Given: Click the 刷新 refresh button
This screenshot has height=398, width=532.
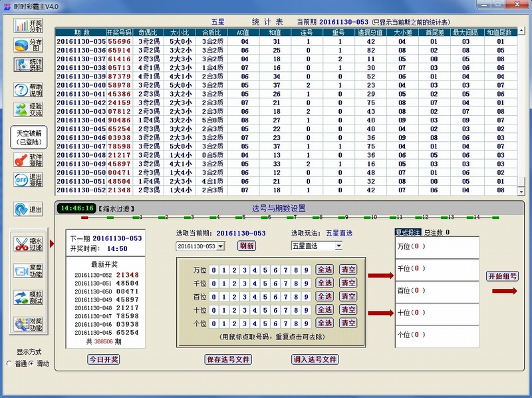Looking at the screenshot, I should (247, 247).
